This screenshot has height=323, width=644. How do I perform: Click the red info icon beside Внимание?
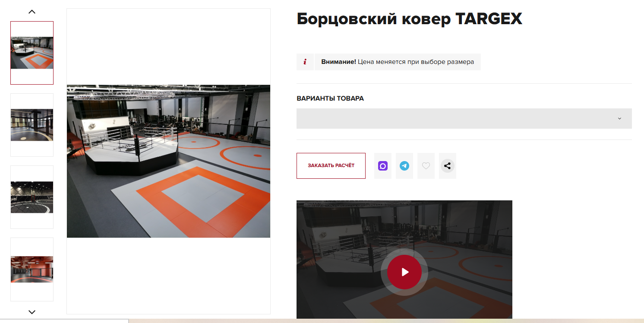click(x=305, y=62)
